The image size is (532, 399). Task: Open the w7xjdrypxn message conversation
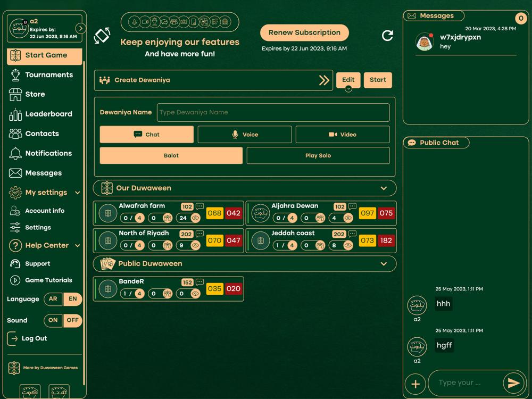[466, 41]
